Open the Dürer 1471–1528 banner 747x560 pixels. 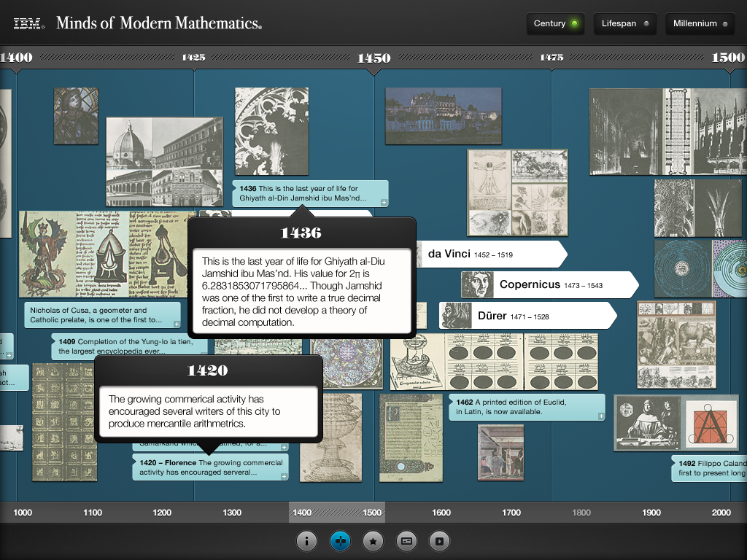527,316
